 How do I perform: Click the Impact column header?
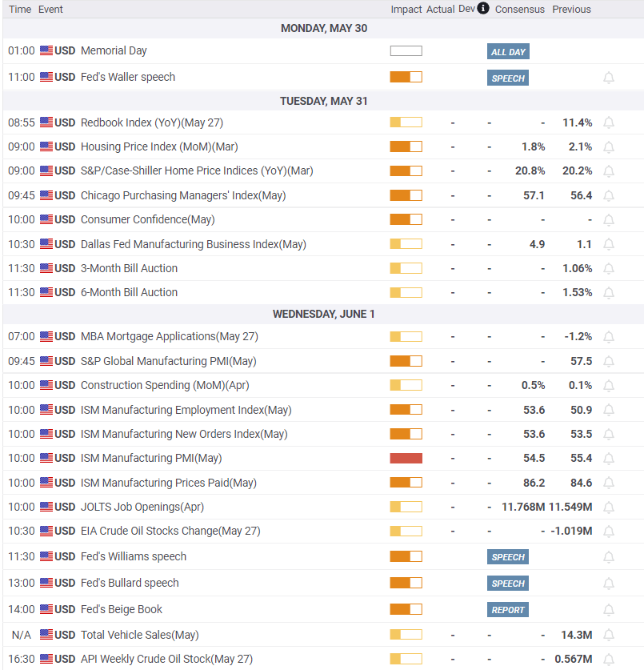(x=406, y=10)
